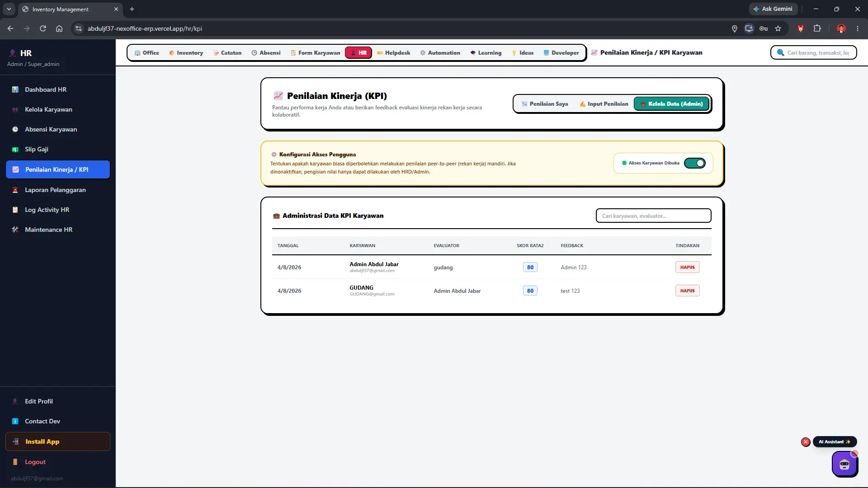Click the install app icon in address bar
The height and width of the screenshot is (488, 868).
click(749, 28)
